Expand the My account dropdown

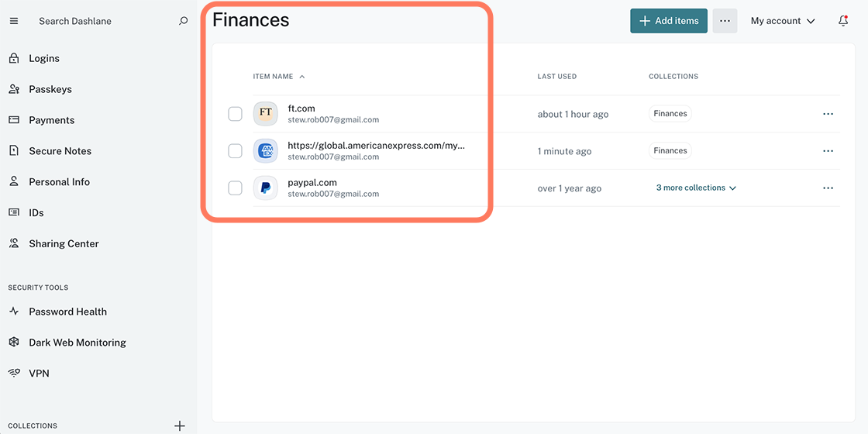click(x=783, y=21)
